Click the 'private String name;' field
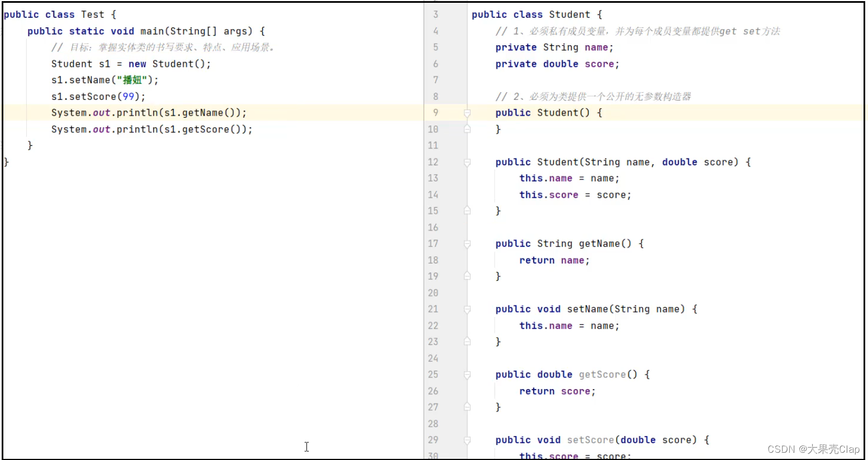The image size is (868, 460). [554, 47]
